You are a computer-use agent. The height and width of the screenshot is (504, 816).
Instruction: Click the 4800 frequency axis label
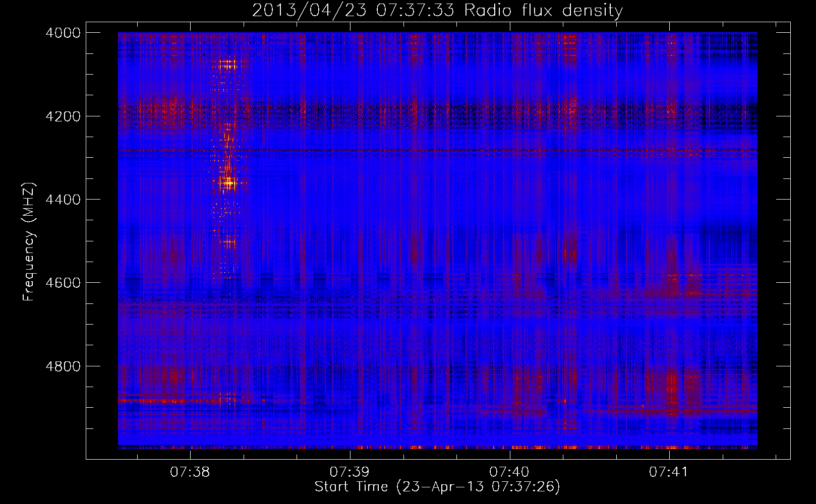(63, 366)
